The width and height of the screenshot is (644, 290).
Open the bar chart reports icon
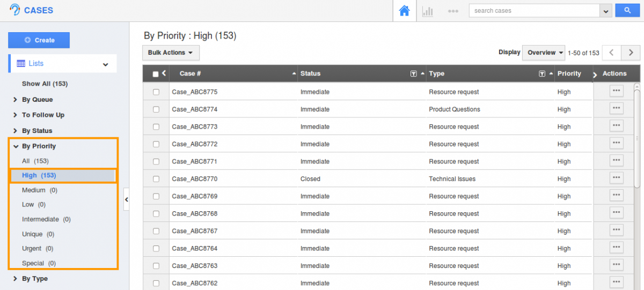(x=428, y=11)
